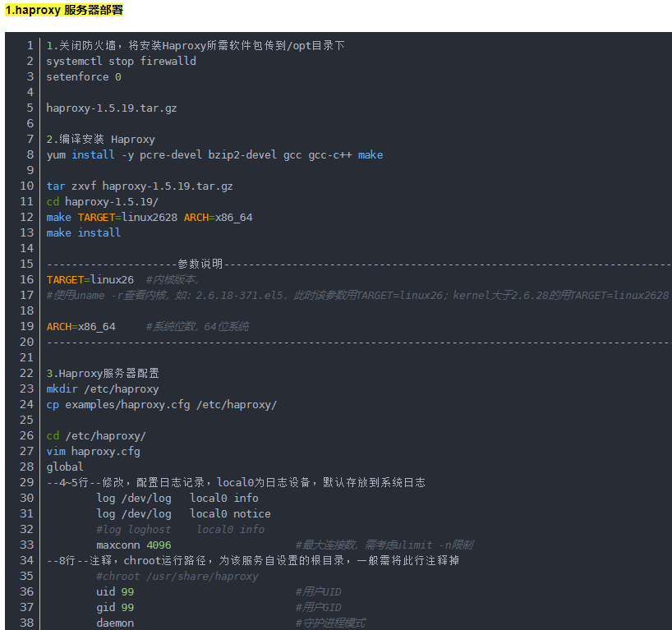This screenshot has height=630, width=672.
Task: Click the 'mkdir /etc/haproxy' line
Action: [x=103, y=389]
